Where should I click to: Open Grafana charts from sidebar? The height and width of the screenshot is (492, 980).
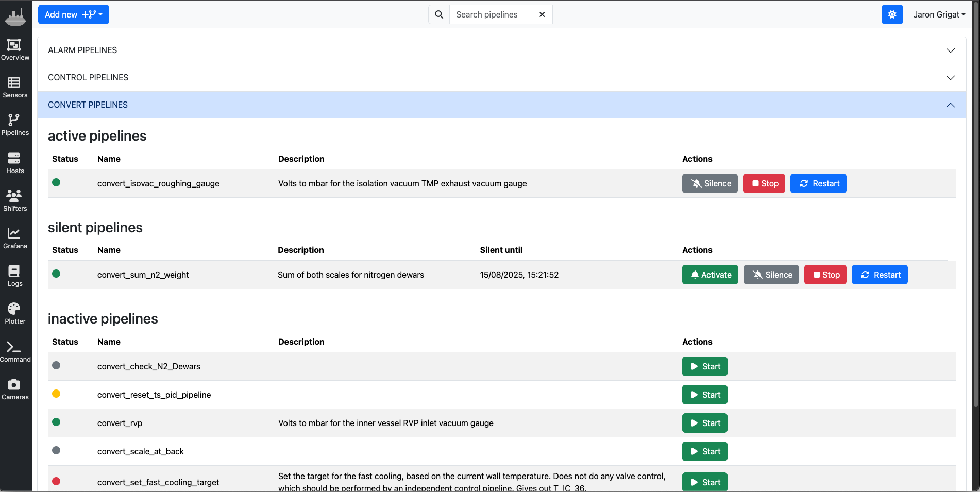pyautogui.click(x=14, y=238)
